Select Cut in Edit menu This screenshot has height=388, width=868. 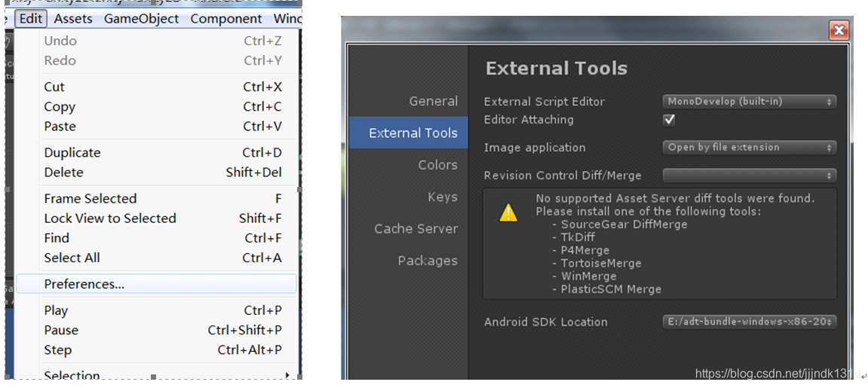pos(156,87)
